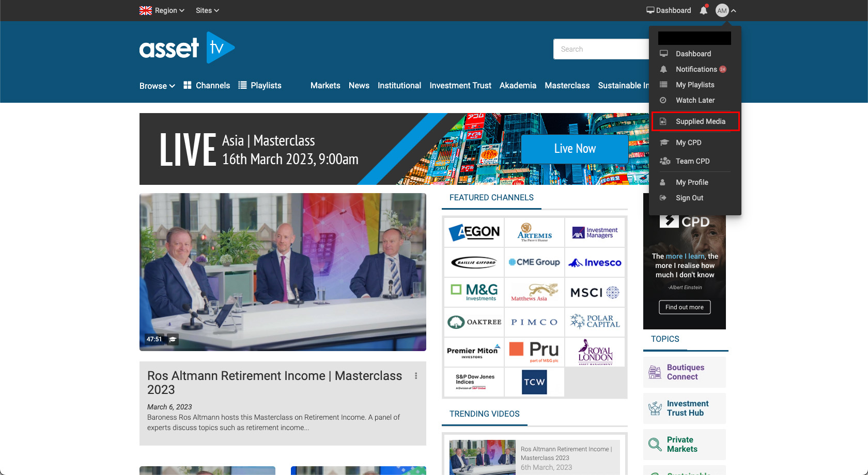Expand the Sites dropdown
868x475 pixels.
tap(207, 10)
